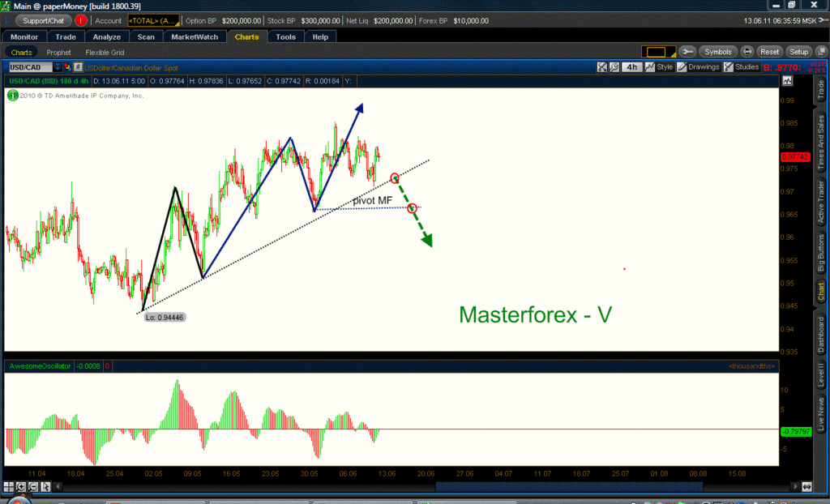The height and width of the screenshot is (504, 830).
Task: Switch to the Trade tab
Action: point(66,36)
